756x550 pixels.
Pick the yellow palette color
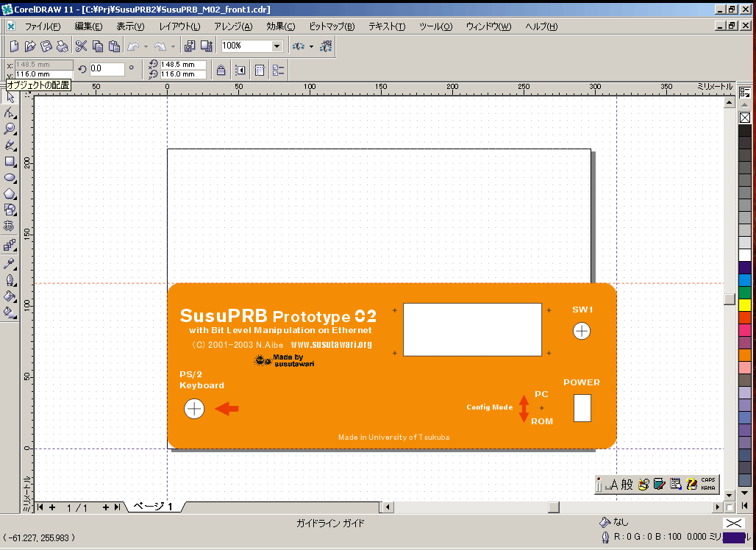tap(745, 305)
